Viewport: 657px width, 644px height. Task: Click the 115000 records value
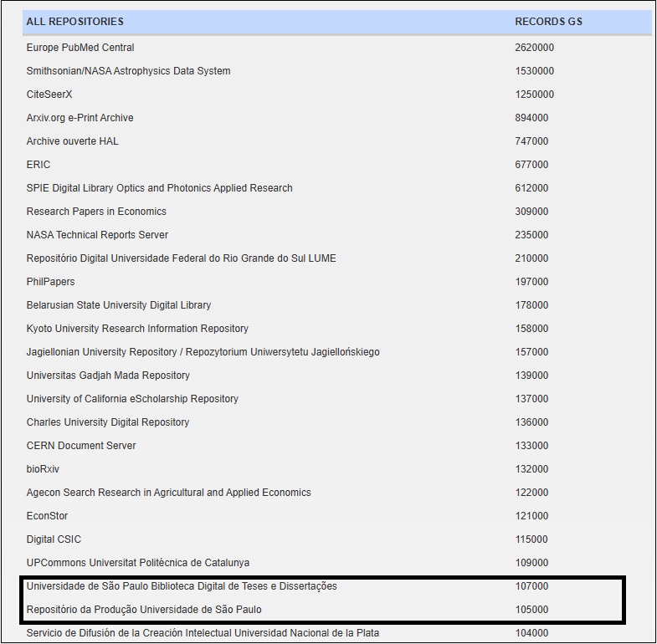(531, 540)
